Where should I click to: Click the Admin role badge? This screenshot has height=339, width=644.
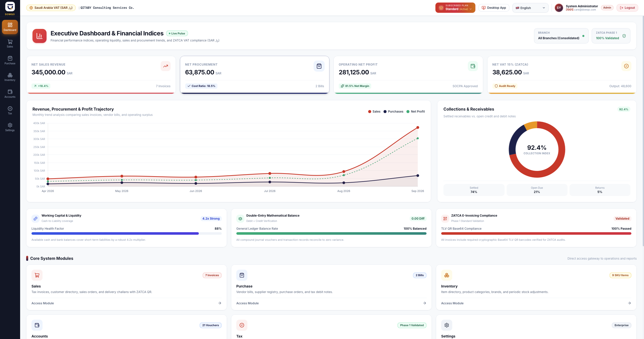(607, 8)
